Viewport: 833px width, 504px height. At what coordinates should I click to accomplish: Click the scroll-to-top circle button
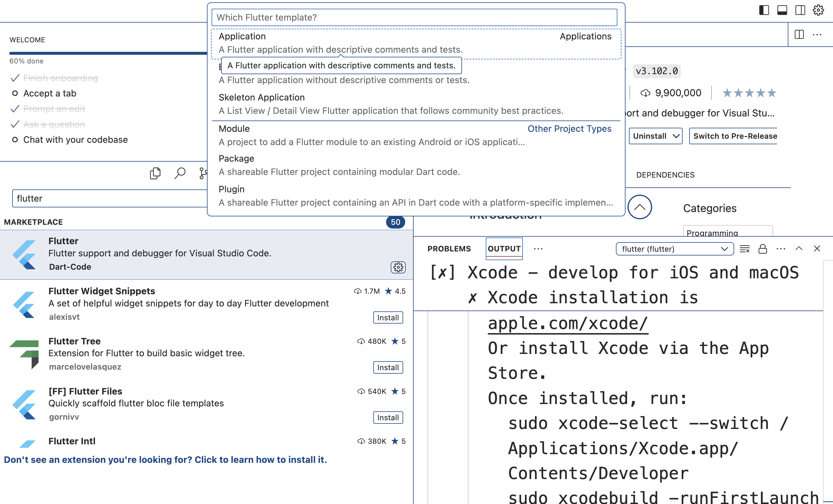click(x=640, y=207)
